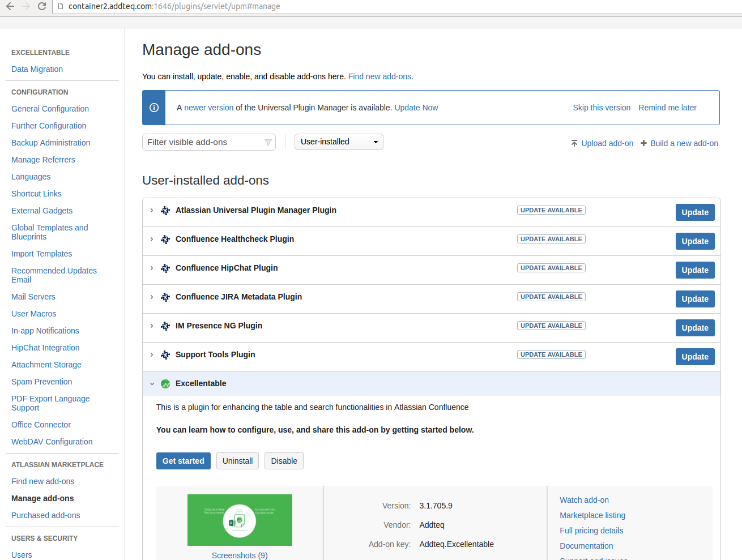Open the newer version link in the banner
This screenshot has width=742, height=560.
click(x=209, y=108)
